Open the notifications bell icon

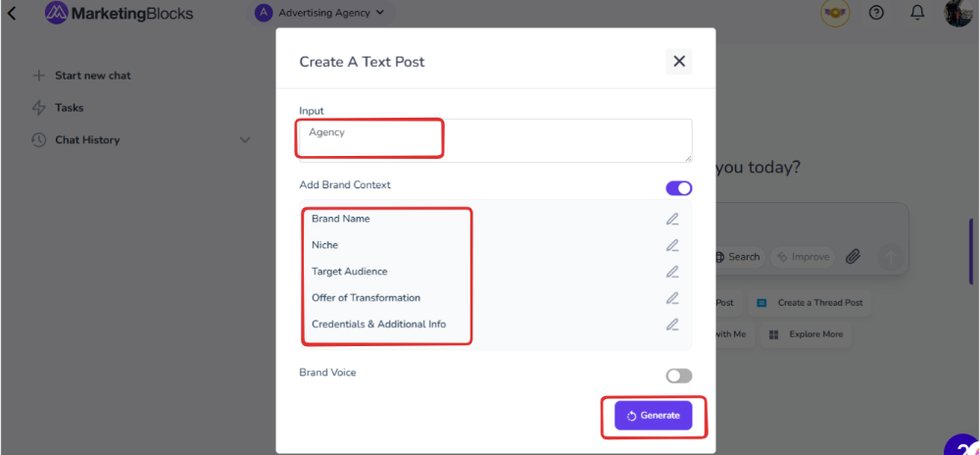[917, 13]
